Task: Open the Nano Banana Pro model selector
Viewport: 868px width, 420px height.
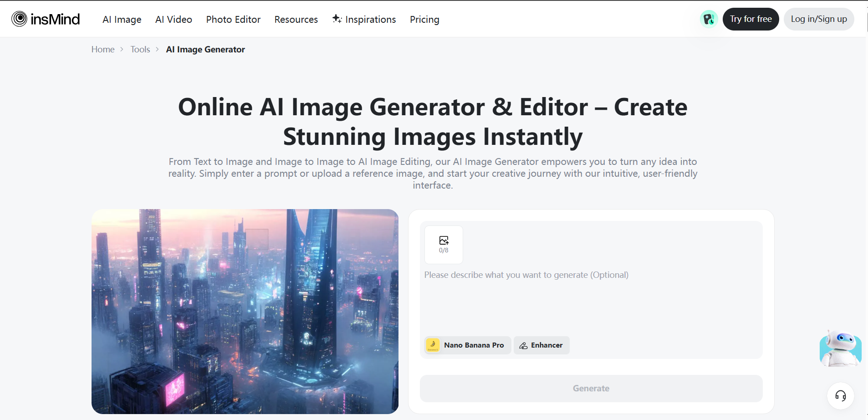Action: click(x=466, y=345)
